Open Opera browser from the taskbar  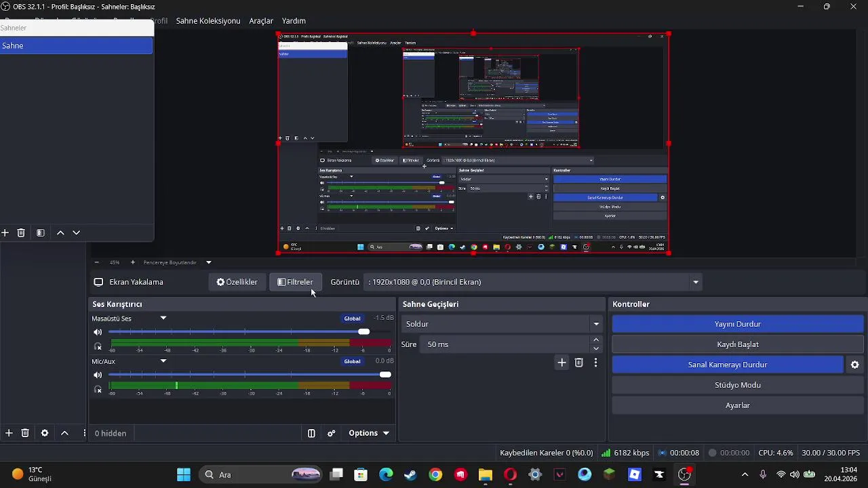pyautogui.click(x=510, y=474)
